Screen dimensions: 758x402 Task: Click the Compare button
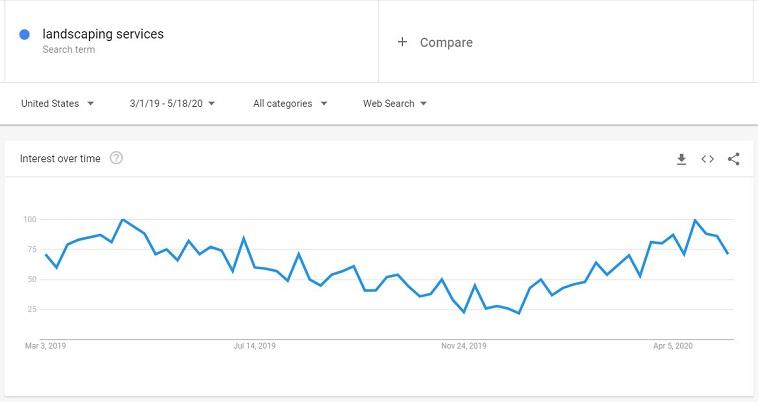pos(435,42)
